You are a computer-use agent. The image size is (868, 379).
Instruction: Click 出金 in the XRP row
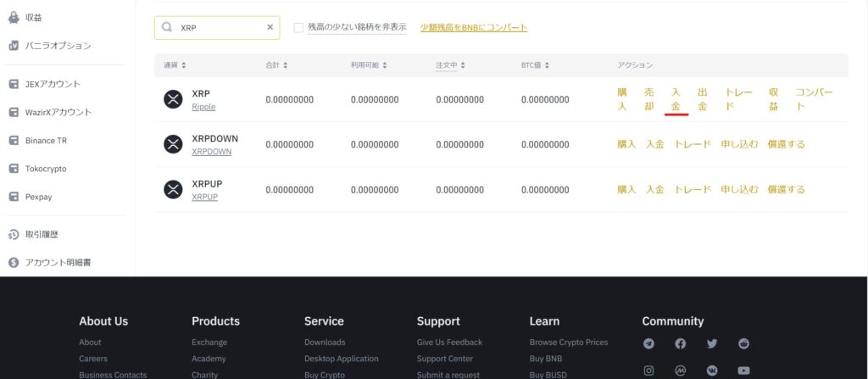[x=703, y=100]
